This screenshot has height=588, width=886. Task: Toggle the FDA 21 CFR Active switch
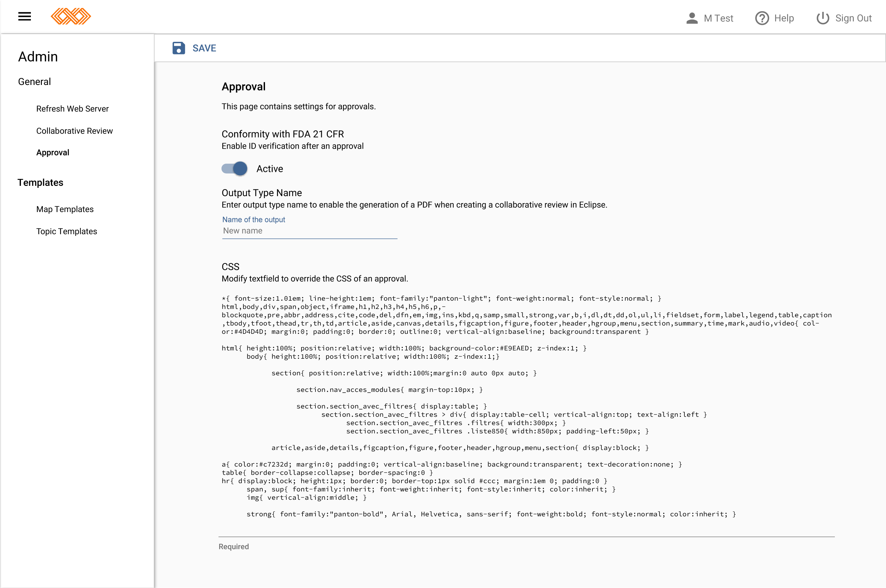234,169
